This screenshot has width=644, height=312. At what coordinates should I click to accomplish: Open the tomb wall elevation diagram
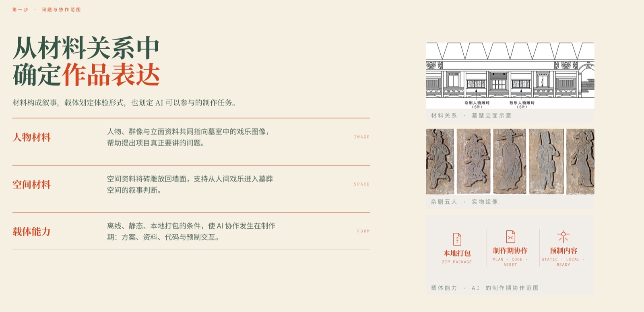coord(510,76)
